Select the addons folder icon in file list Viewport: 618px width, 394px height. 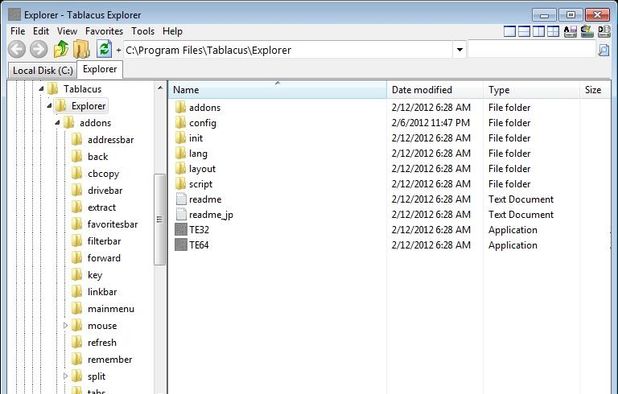[181, 107]
